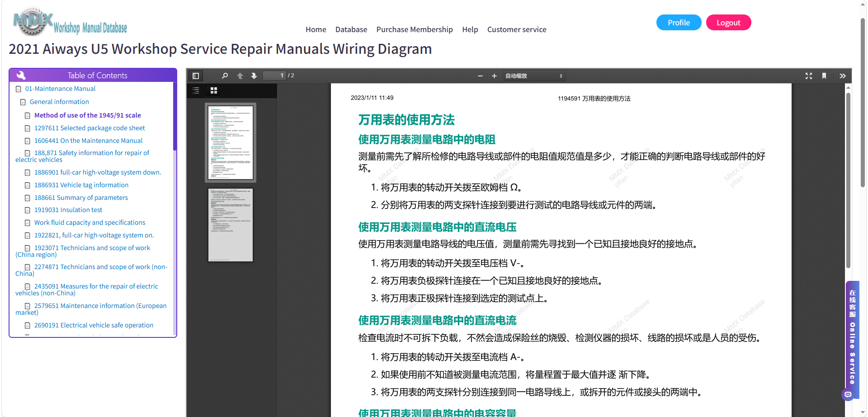Switch to presentation fullscreen mode
Image resolution: width=868 pixels, height=417 pixels.
tap(809, 76)
